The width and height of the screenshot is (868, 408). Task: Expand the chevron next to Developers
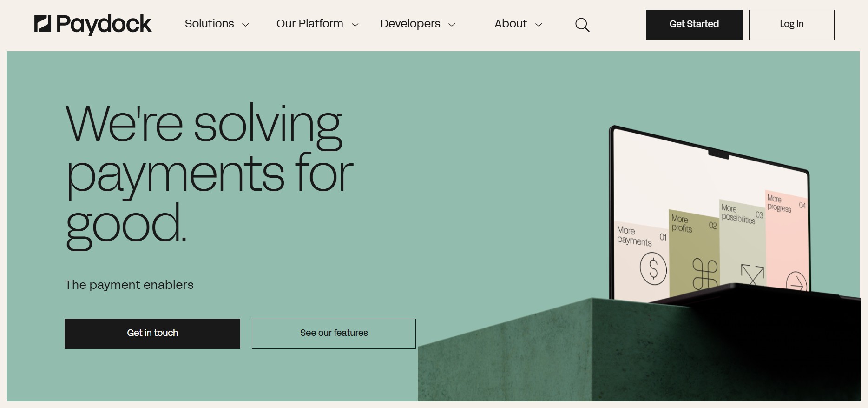452,25
